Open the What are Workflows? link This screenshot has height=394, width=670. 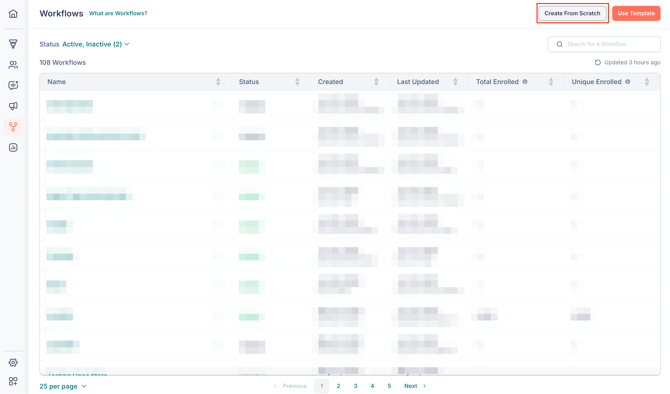point(118,13)
